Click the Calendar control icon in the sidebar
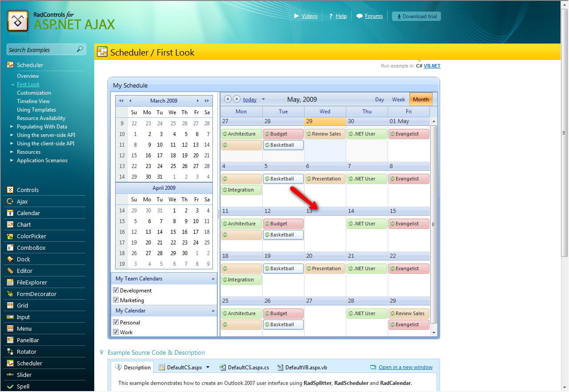569x392 pixels. pyautogui.click(x=10, y=213)
